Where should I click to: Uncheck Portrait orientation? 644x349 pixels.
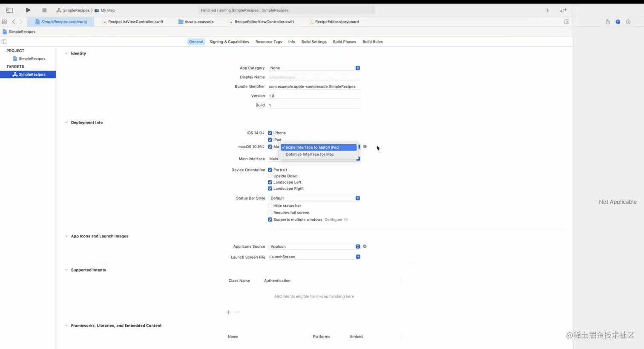tap(270, 170)
